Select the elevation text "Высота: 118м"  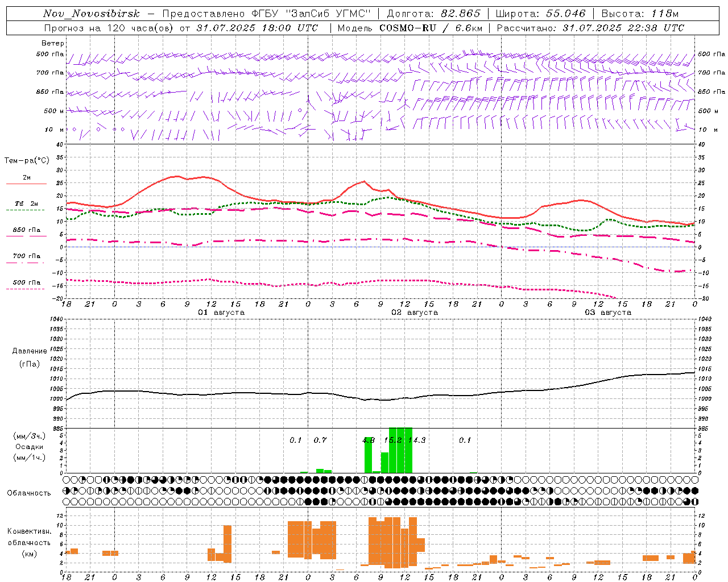click(x=640, y=14)
